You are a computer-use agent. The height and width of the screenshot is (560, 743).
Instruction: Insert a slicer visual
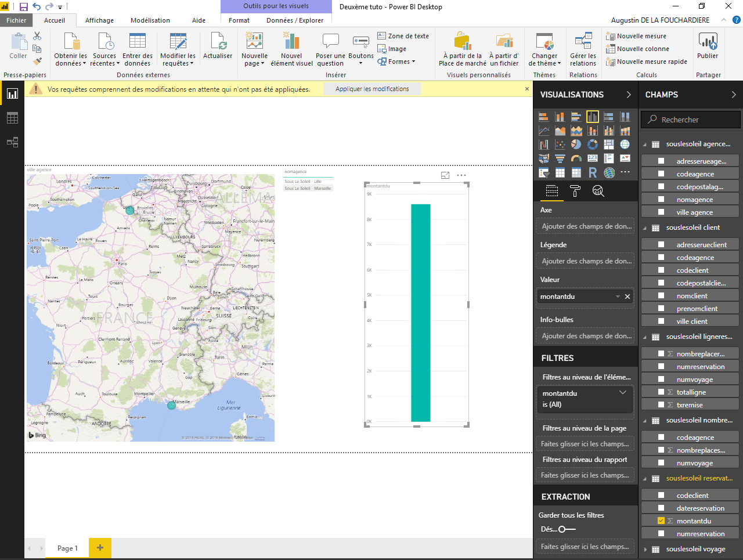[544, 172]
